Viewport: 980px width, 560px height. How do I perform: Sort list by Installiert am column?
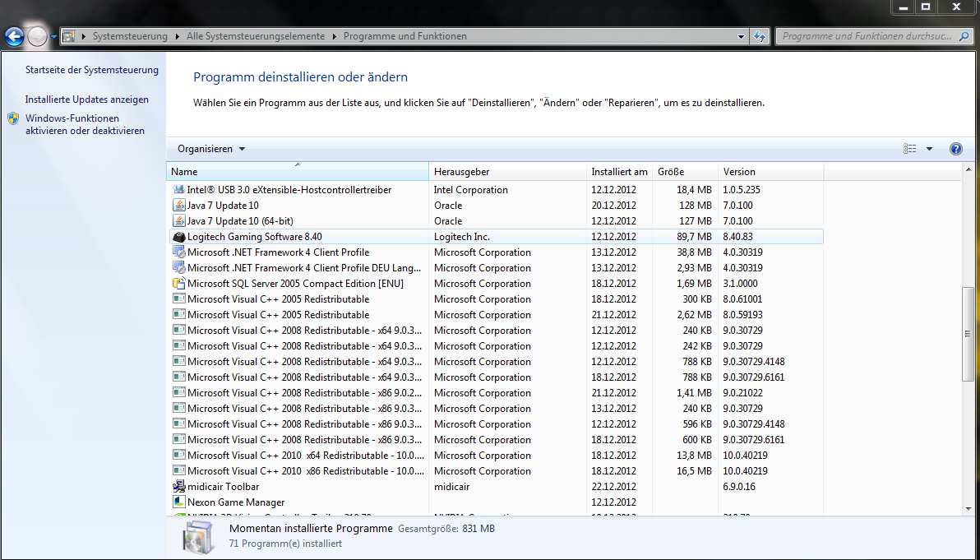click(x=619, y=171)
